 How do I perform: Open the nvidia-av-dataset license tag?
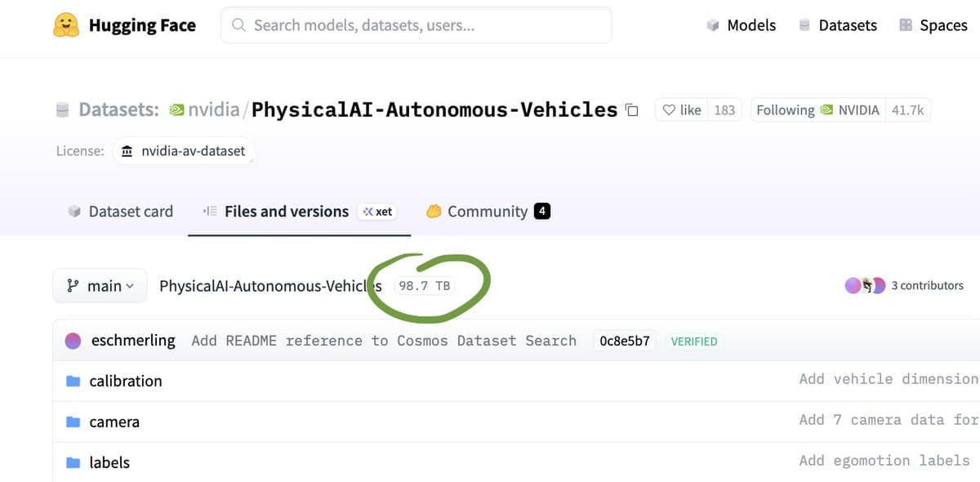pos(184,151)
